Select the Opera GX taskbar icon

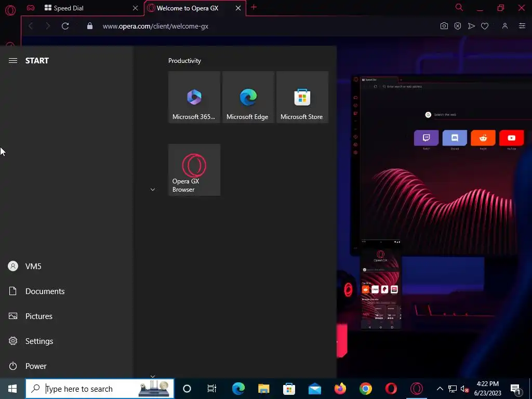click(x=416, y=389)
